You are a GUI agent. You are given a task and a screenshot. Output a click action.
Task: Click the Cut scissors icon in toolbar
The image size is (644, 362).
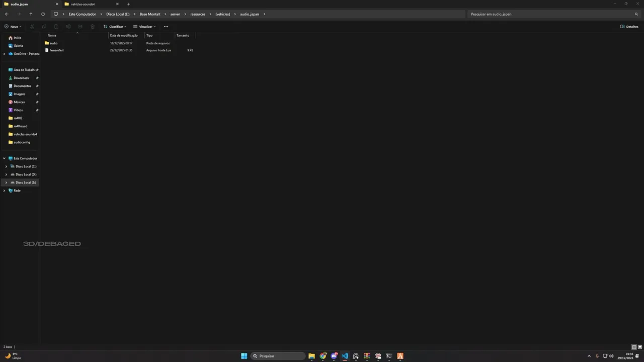click(x=32, y=27)
